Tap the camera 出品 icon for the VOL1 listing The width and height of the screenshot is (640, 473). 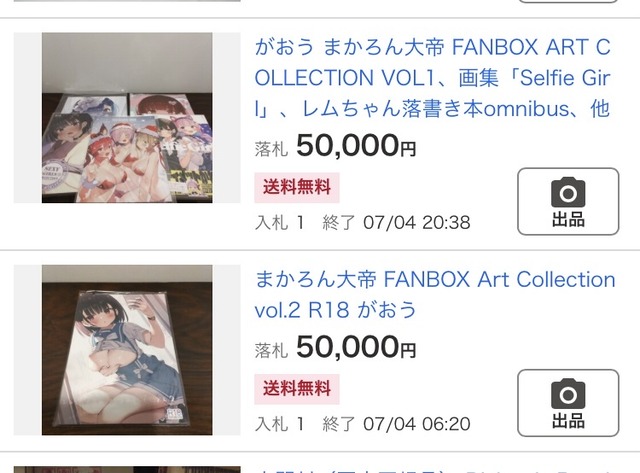tap(568, 201)
